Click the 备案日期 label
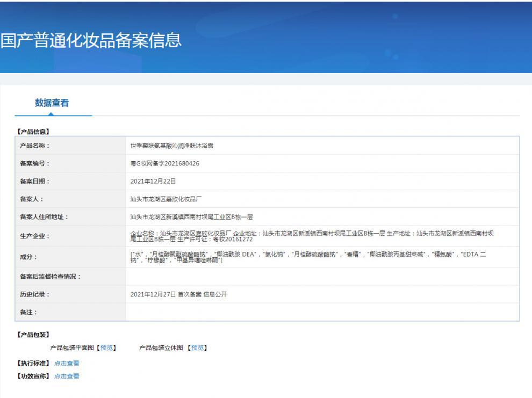The height and width of the screenshot is (398, 532). tap(34, 182)
